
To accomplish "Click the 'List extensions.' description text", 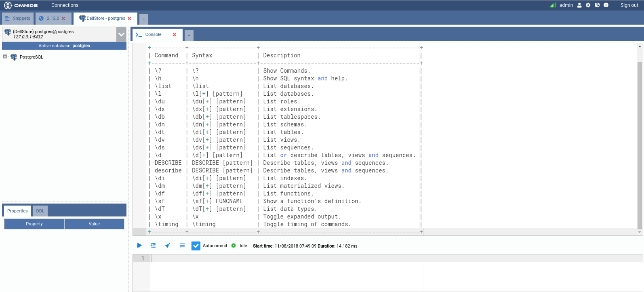I will tap(290, 109).
